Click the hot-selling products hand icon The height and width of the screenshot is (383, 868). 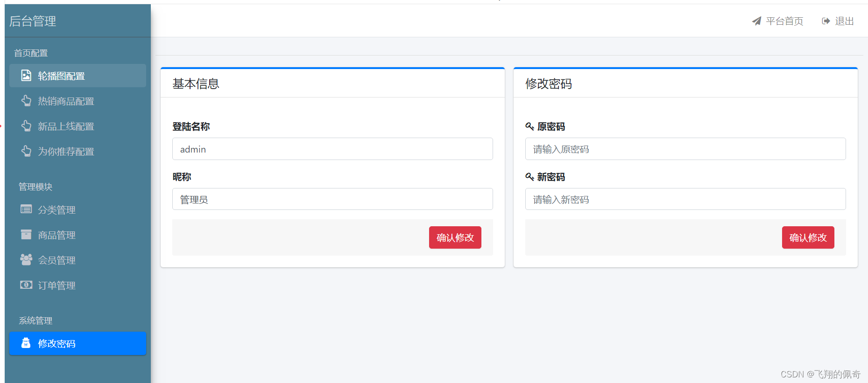pyautogui.click(x=26, y=101)
